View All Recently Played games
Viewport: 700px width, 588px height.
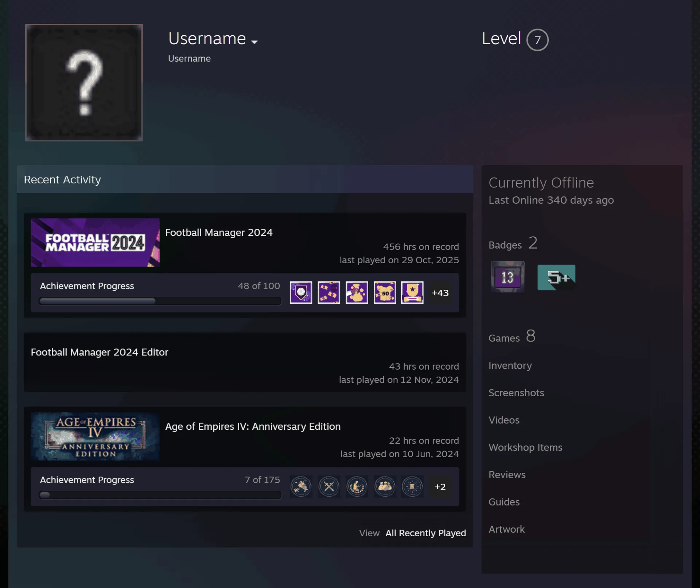tap(426, 533)
